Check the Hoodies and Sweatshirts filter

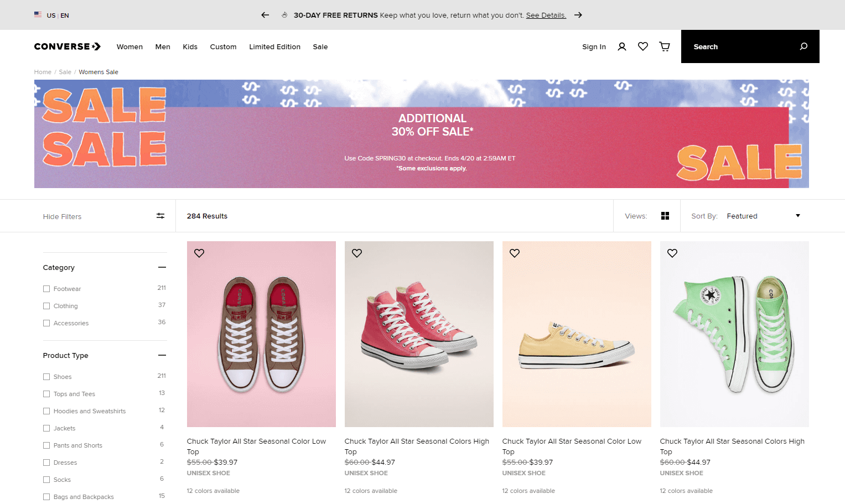coord(46,411)
